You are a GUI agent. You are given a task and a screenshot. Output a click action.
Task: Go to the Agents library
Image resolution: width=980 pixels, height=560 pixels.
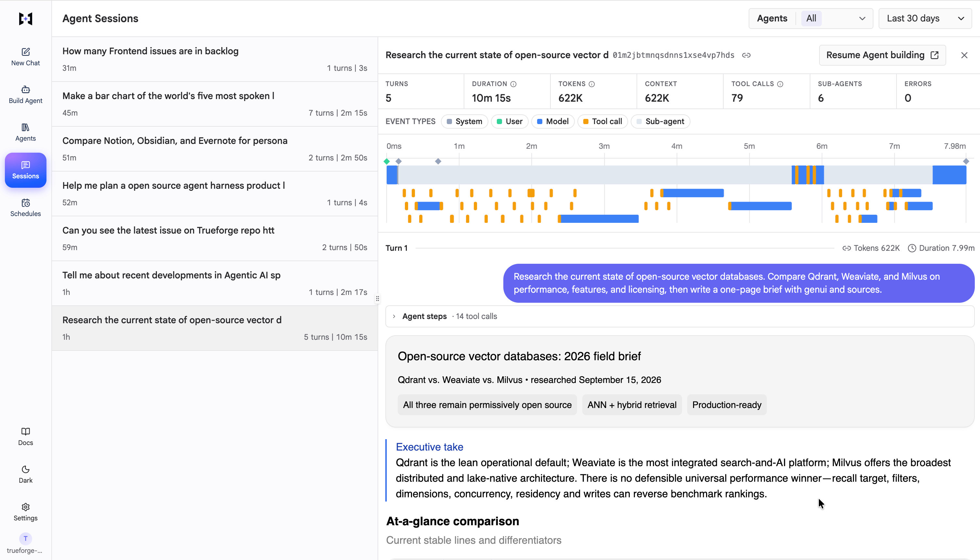[25, 132]
